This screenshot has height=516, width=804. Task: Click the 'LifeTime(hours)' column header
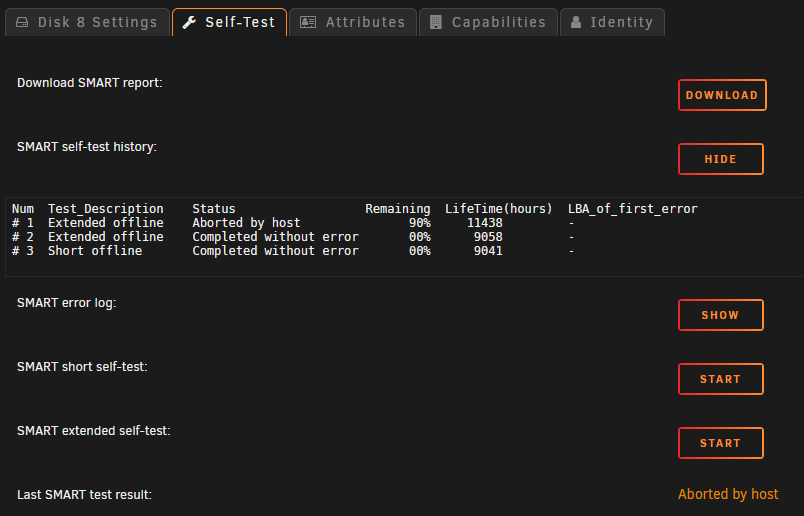(x=498, y=209)
